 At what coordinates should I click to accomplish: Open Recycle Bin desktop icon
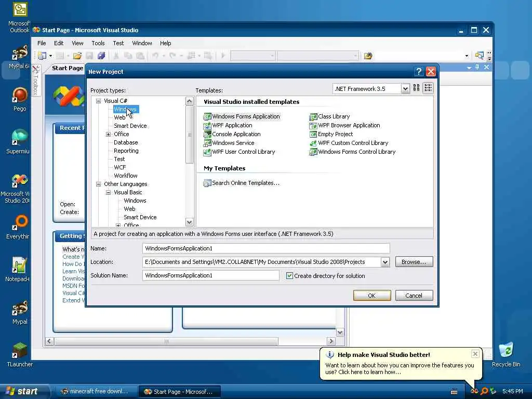click(x=506, y=354)
